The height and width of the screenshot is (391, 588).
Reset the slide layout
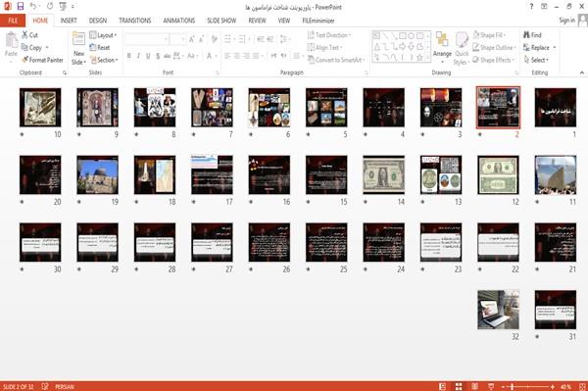[x=100, y=48]
